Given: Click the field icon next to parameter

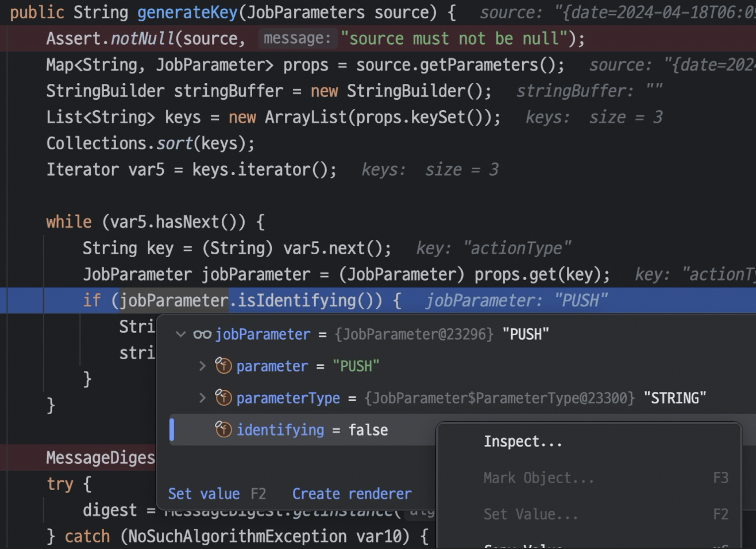Looking at the screenshot, I should [x=223, y=366].
